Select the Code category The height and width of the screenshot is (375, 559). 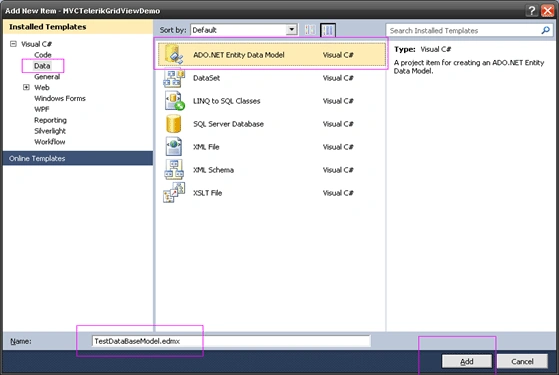[x=43, y=55]
